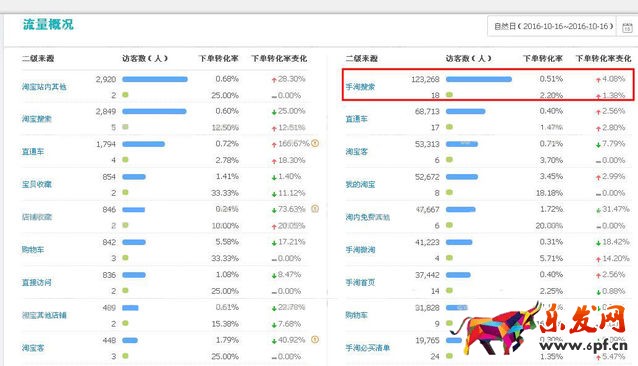Click info icon next to 73.63% change
The image size is (638, 366).
(x=315, y=209)
